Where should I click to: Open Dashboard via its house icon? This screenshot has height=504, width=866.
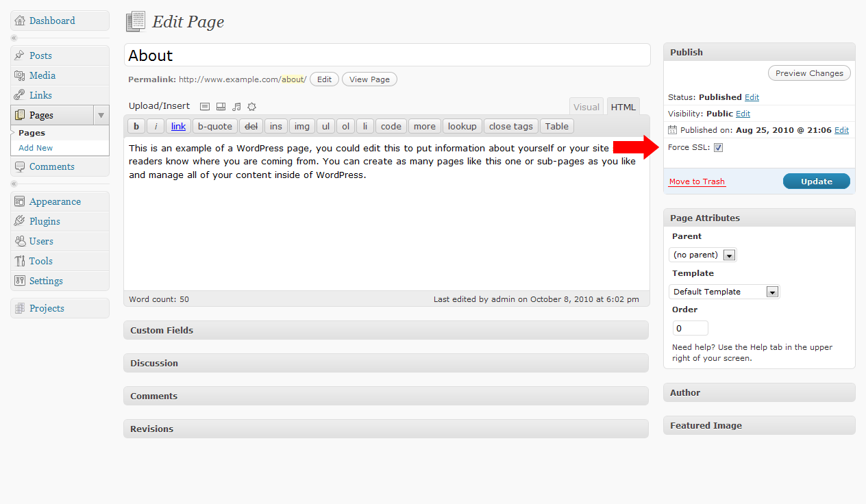coord(19,21)
